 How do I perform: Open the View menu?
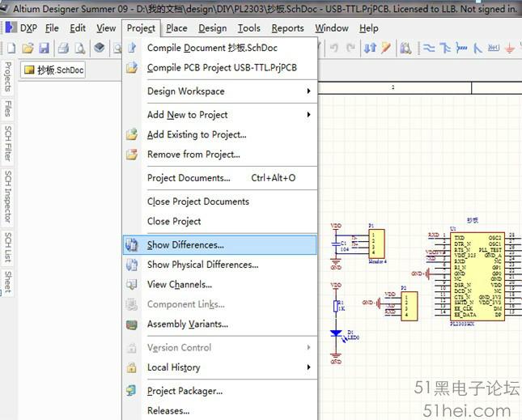click(106, 28)
